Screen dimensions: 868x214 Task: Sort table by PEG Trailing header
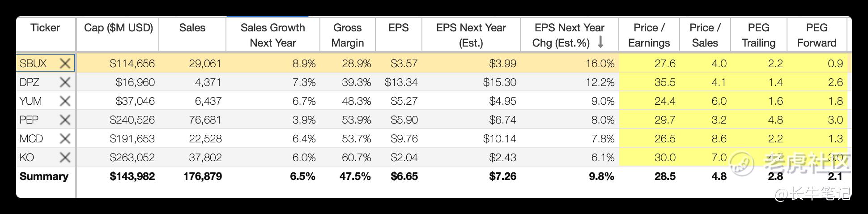pyautogui.click(x=758, y=35)
